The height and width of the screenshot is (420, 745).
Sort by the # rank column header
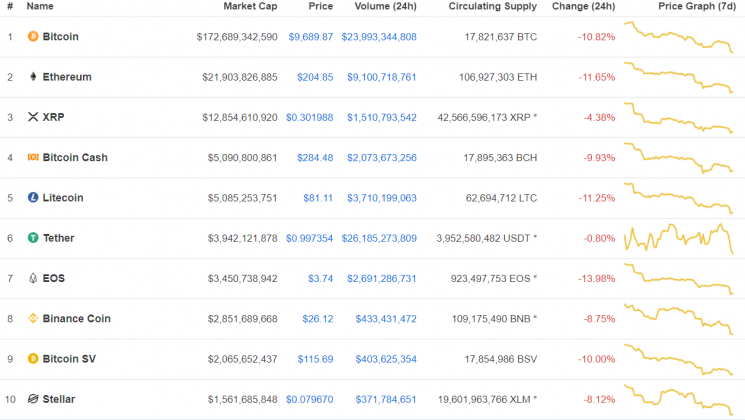pos(10,6)
